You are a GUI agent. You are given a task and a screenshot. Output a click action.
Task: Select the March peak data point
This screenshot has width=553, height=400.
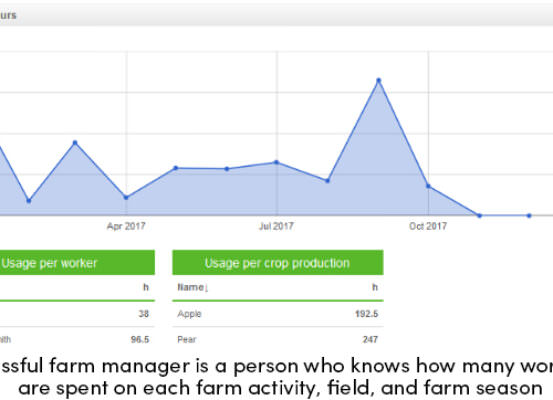tap(75, 143)
